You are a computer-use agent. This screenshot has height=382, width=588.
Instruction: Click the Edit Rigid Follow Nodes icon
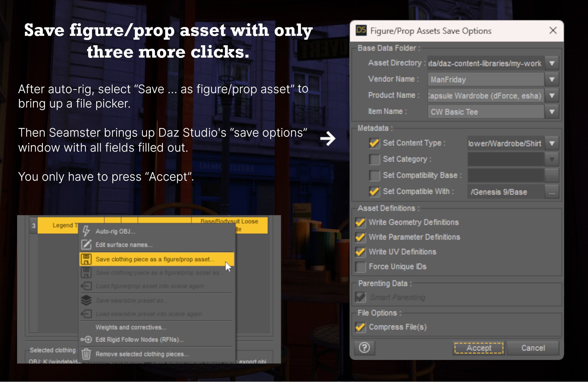86,340
